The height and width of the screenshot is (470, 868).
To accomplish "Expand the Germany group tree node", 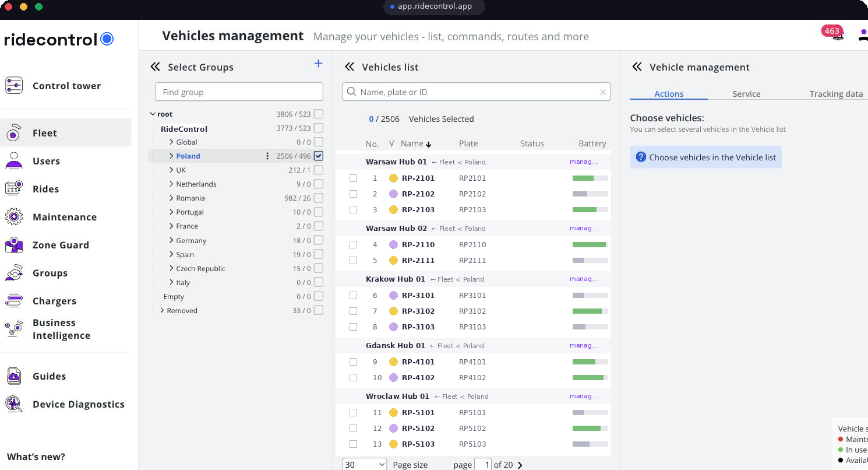I will [x=171, y=240].
